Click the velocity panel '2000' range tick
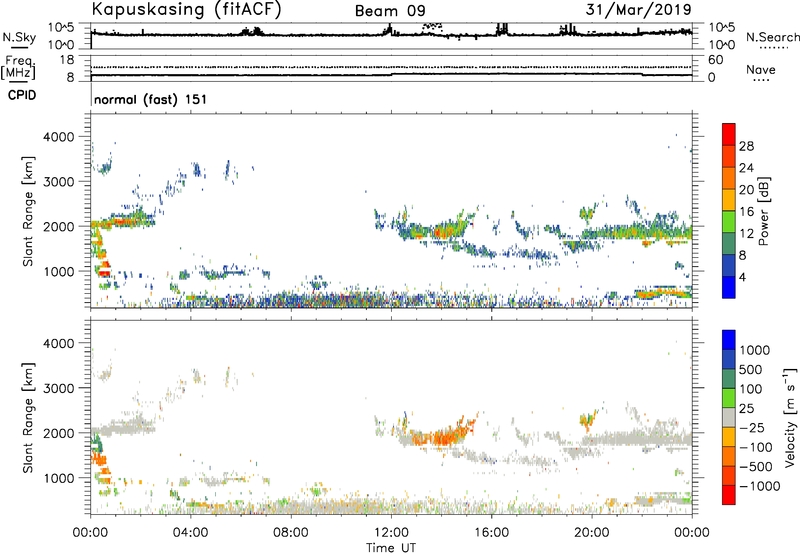 pos(59,433)
